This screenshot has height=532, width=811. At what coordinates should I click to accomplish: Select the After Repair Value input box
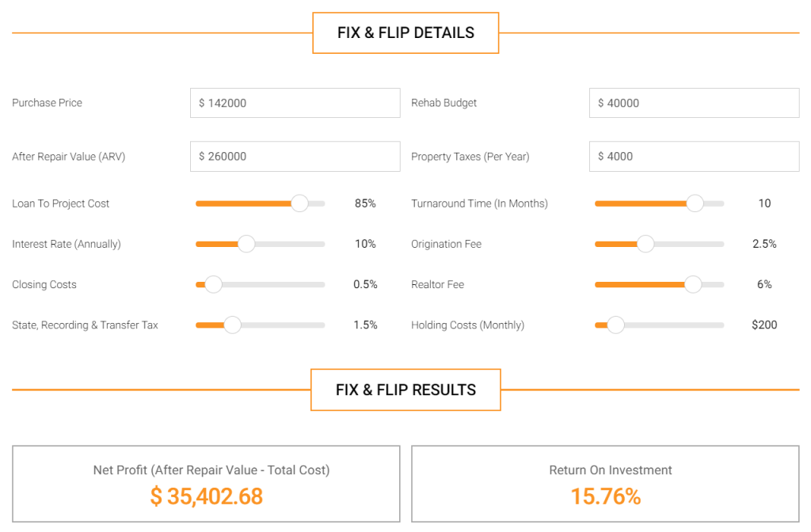coord(295,156)
